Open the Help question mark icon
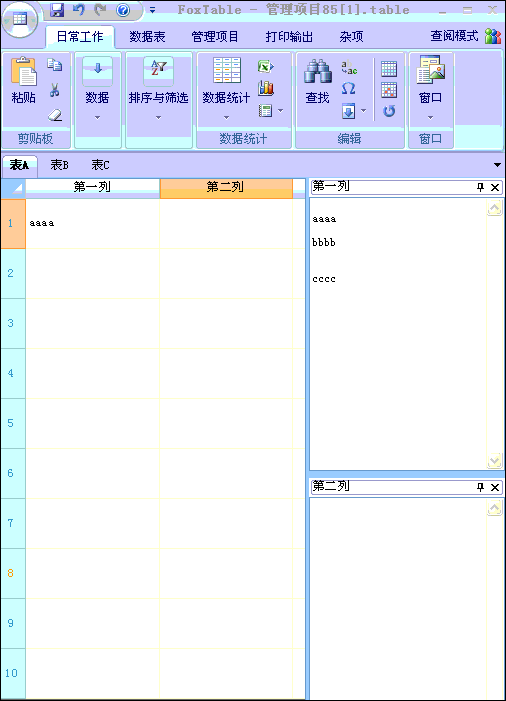 [123, 9]
